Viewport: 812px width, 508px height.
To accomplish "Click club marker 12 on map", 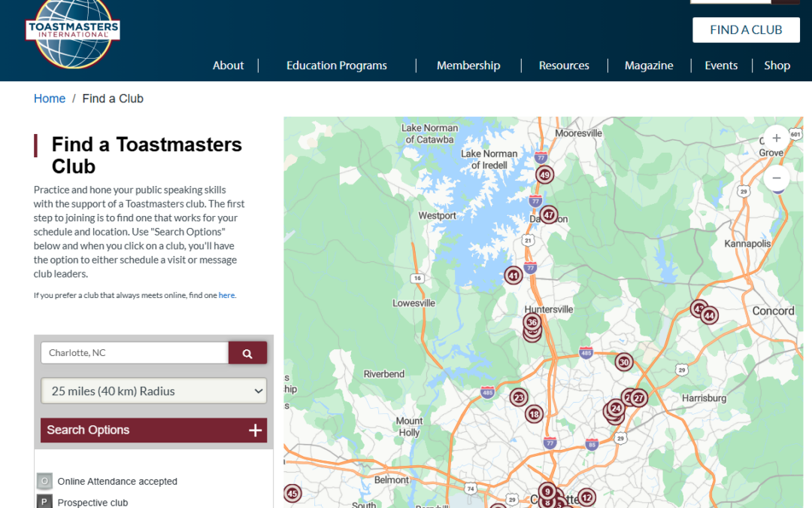I will coord(586,497).
